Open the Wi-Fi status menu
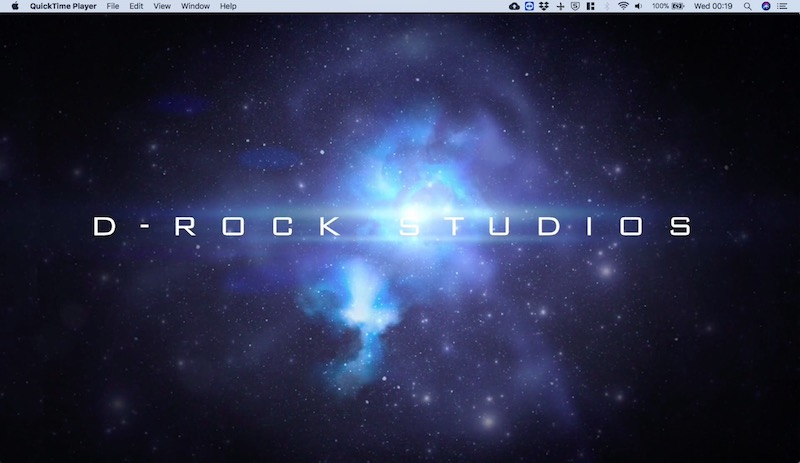800x463 pixels. (x=623, y=6)
